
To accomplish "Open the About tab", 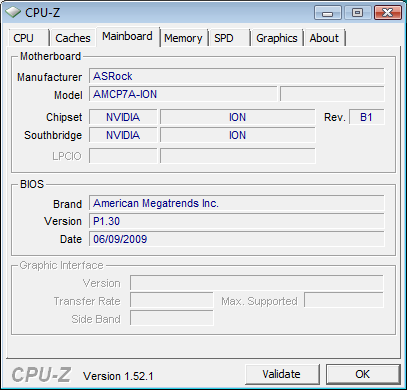I will (x=324, y=38).
